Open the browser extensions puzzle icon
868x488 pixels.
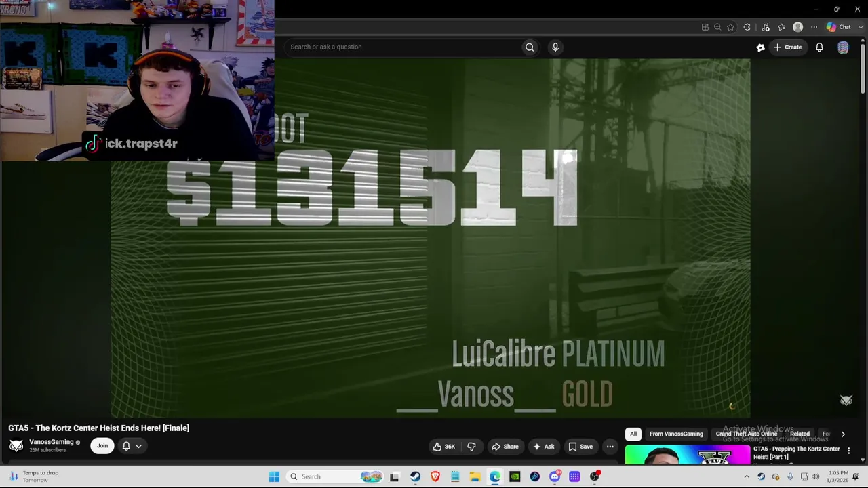coord(747,27)
